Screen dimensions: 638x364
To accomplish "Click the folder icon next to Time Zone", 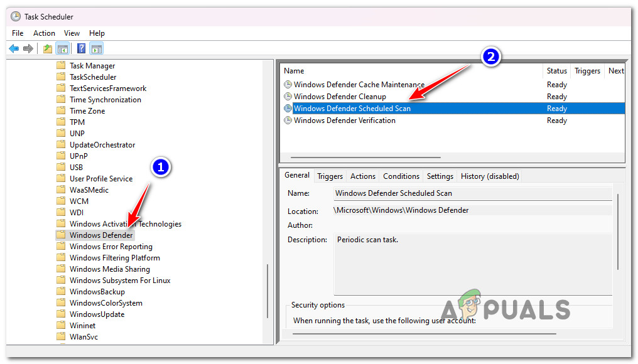I will pyautogui.click(x=61, y=110).
